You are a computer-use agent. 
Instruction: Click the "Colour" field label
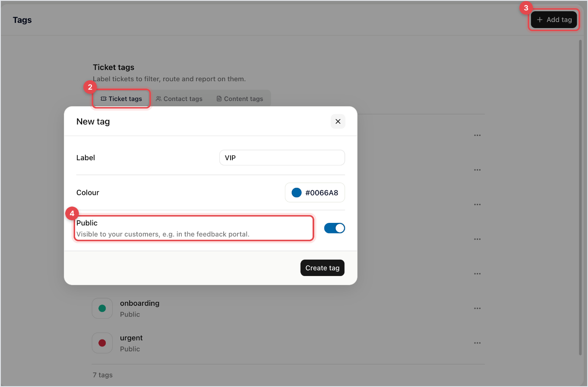pyautogui.click(x=88, y=193)
